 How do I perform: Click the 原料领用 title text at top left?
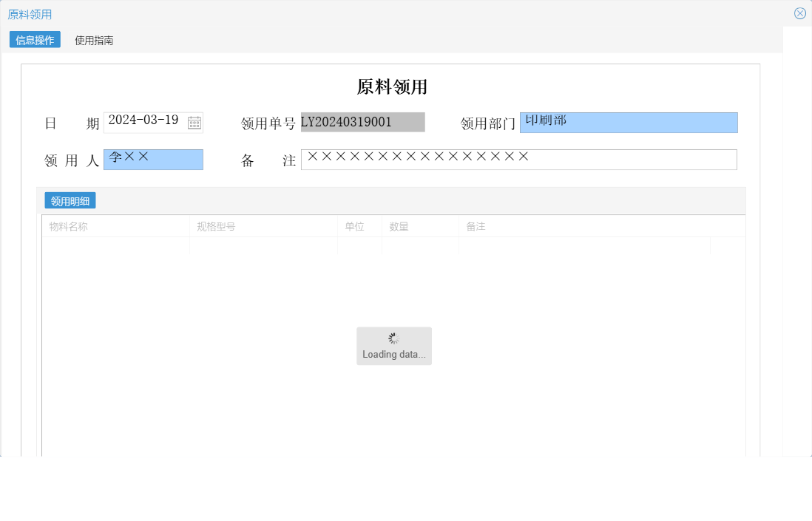click(x=29, y=13)
